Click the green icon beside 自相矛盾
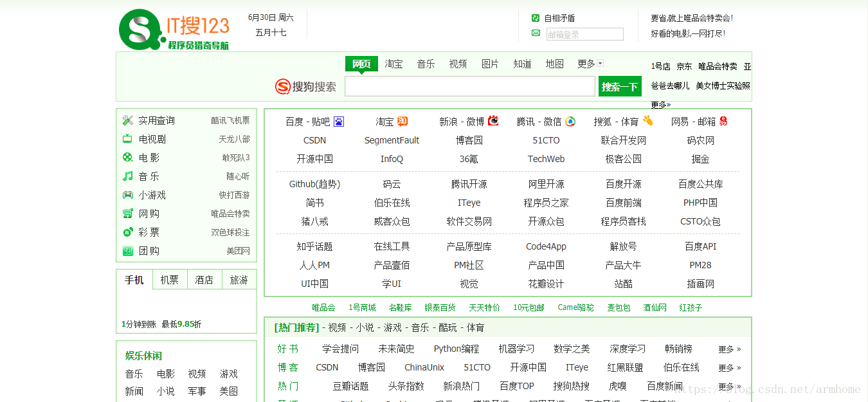868x402 pixels. click(x=536, y=18)
